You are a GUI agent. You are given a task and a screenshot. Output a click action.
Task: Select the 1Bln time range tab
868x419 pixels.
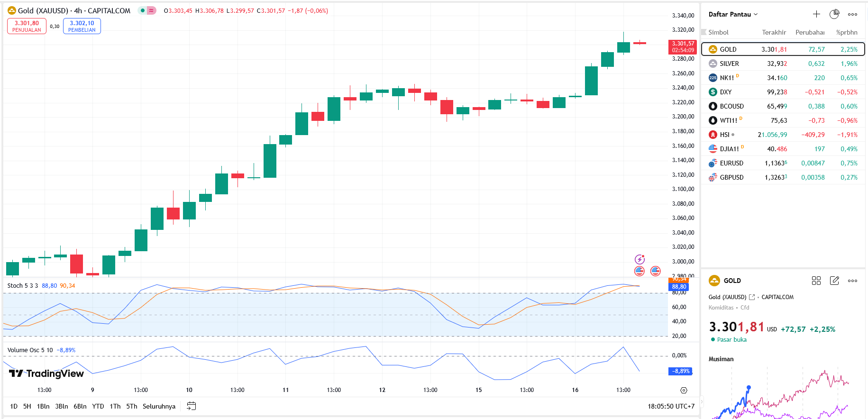pyautogui.click(x=43, y=406)
